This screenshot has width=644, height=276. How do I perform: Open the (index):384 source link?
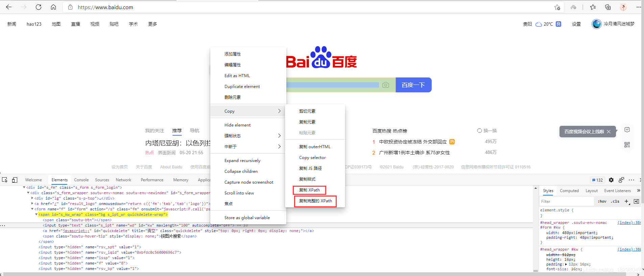coord(628,223)
